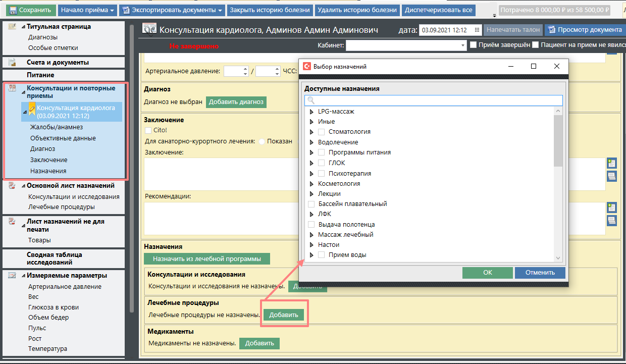
Task: Click the Измеряемые параметры section icon
Action: click(12, 276)
